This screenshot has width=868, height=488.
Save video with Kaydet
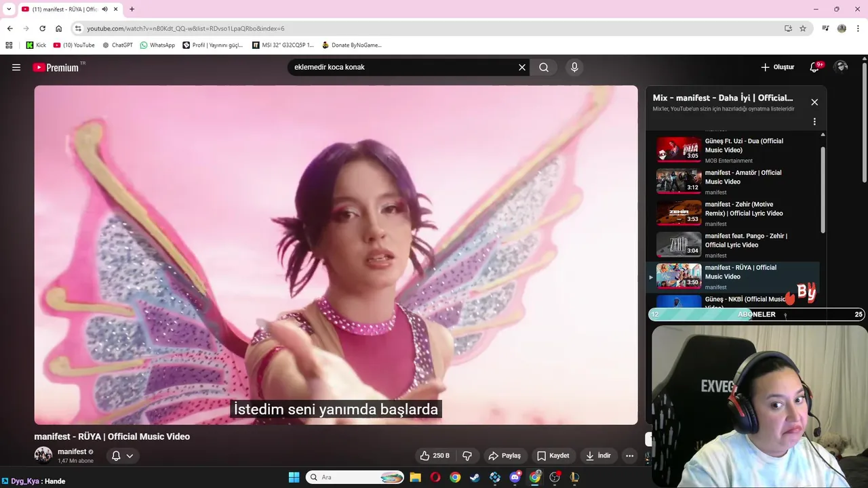click(553, 455)
